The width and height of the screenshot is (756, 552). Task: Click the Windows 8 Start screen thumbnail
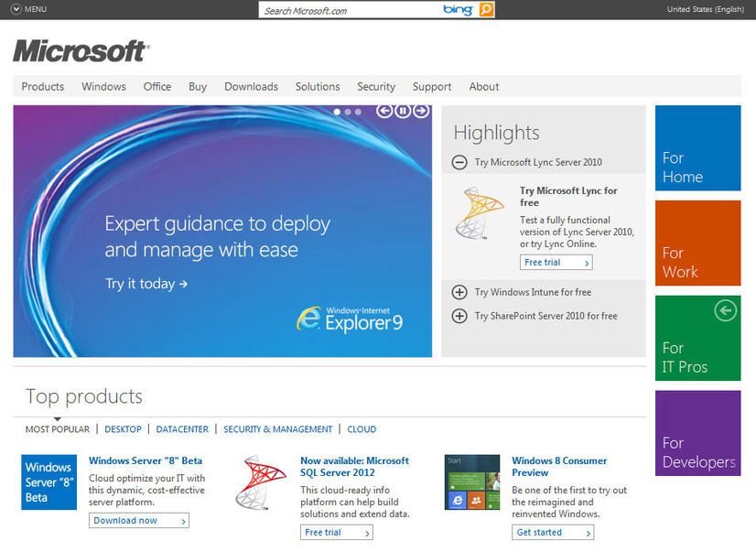point(472,482)
